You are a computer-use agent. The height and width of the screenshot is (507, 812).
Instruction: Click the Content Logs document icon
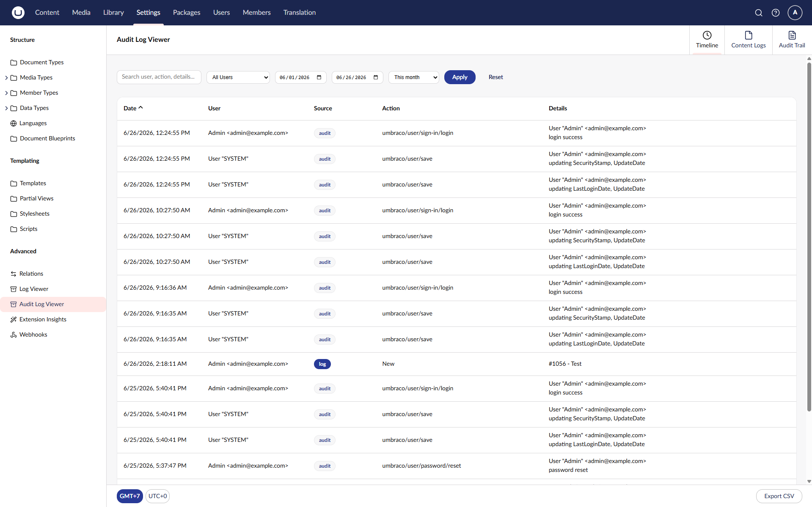pos(749,35)
